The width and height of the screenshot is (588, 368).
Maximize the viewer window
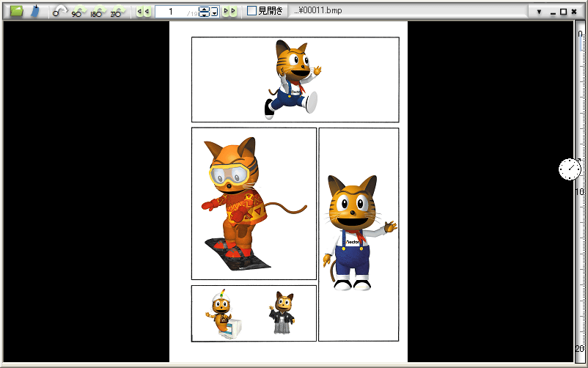[563, 12]
